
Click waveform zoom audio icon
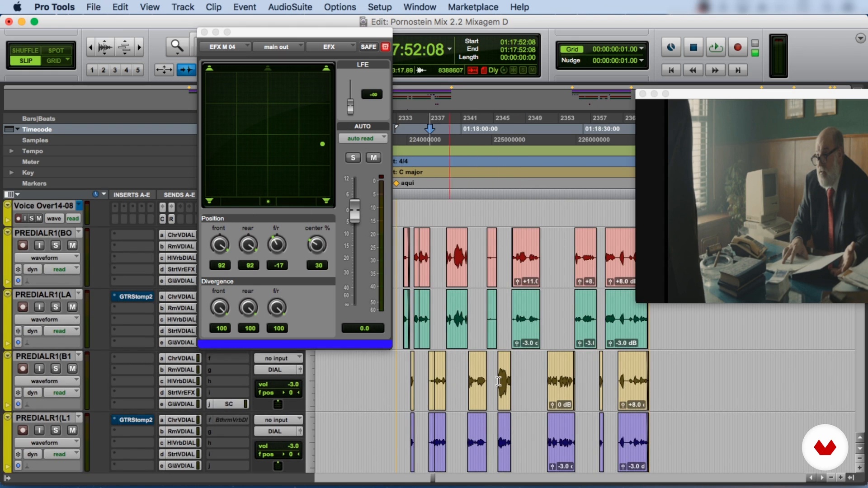click(105, 47)
